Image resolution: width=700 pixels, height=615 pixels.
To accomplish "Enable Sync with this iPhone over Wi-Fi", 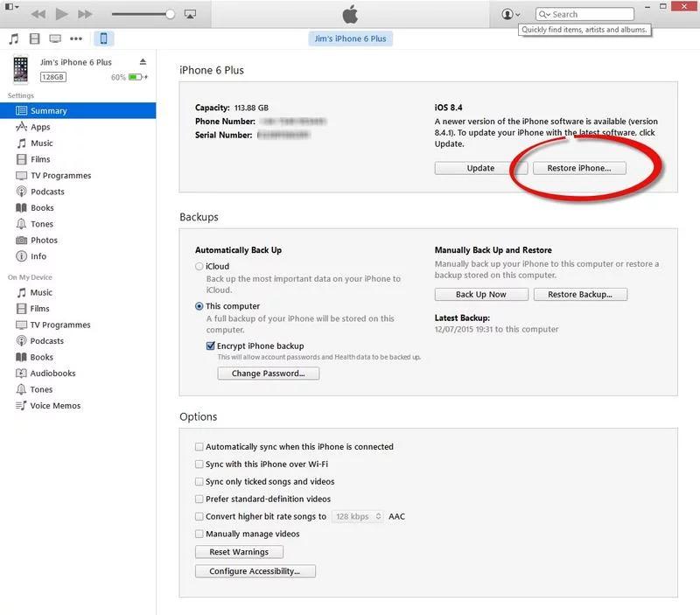I will [x=199, y=465].
